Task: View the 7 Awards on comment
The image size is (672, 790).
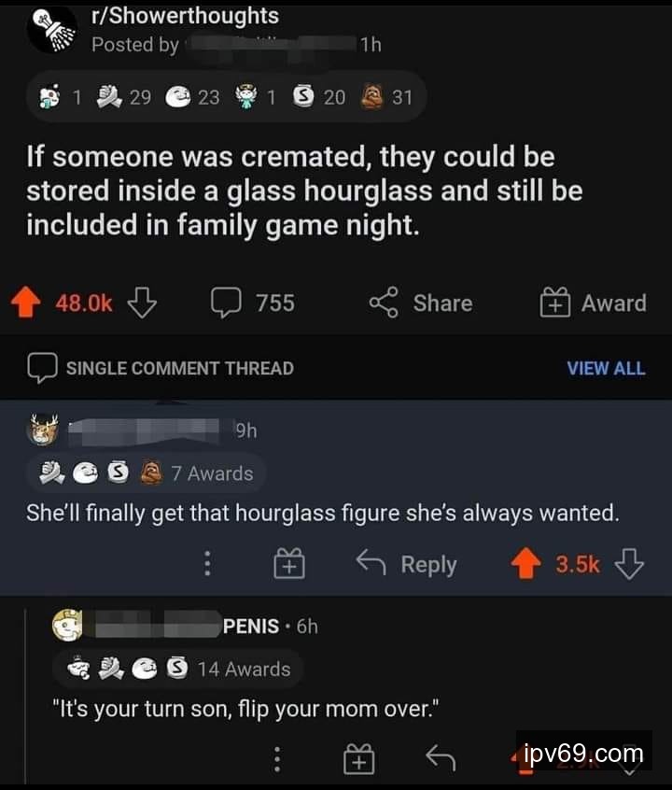Action: (147, 473)
